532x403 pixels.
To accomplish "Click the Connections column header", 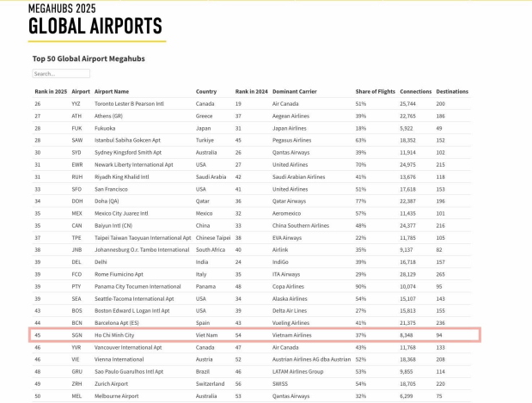I will pos(415,91).
